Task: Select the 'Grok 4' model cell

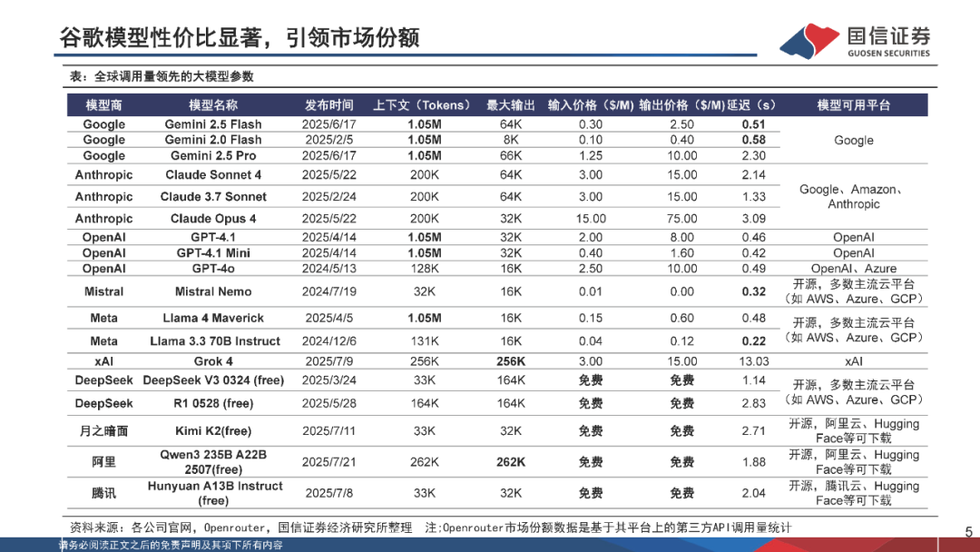Action: pos(213,361)
